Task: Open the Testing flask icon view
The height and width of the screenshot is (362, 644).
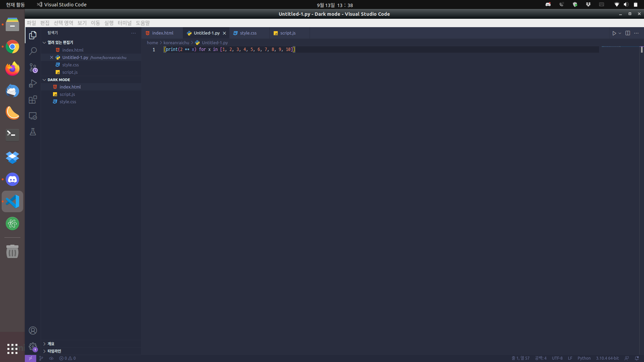Action: coord(33,132)
